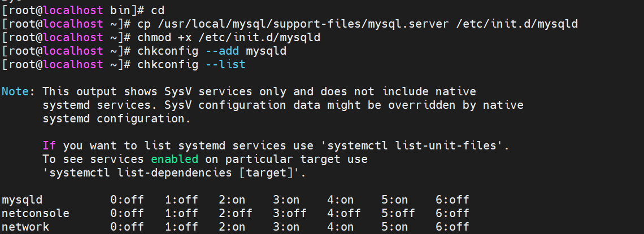Click the green "enabled" word

[175, 159]
